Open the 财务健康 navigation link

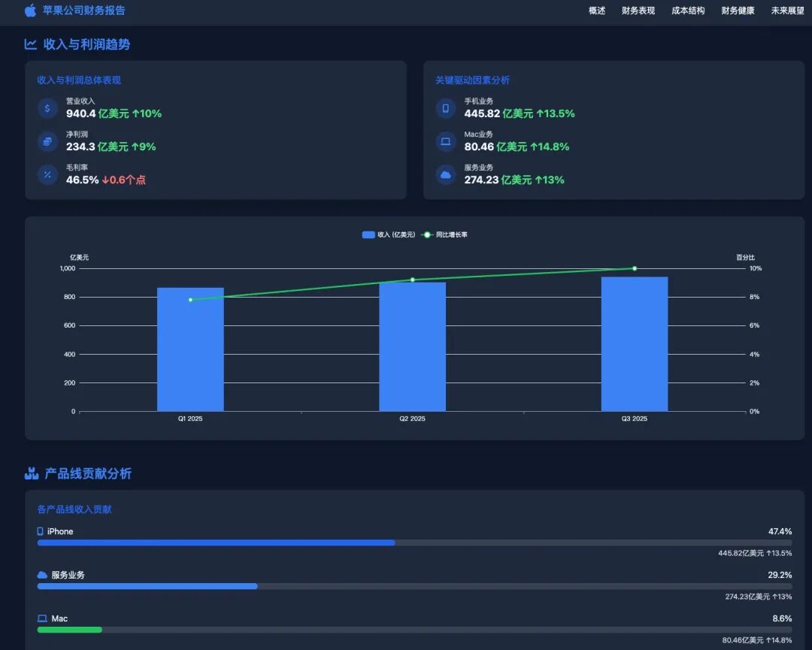click(x=738, y=11)
